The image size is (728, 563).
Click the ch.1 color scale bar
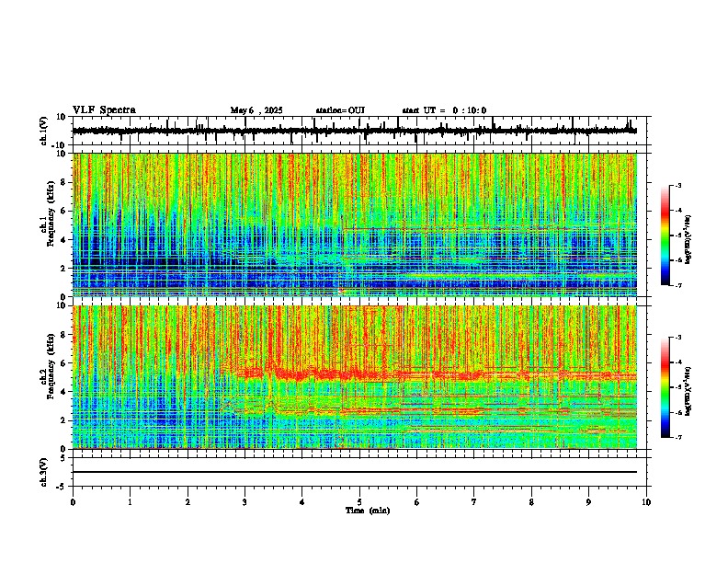[665, 236]
